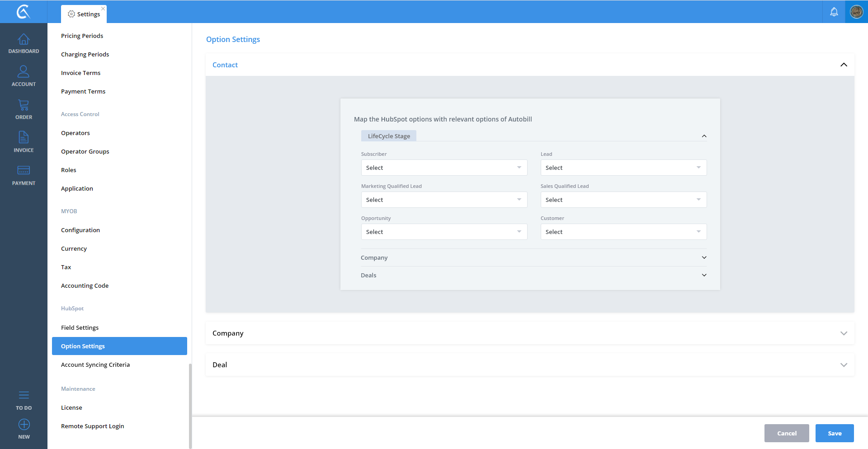Open the Payment card icon
This screenshot has height=449, width=868.
pyautogui.click(x=24, y=171)
